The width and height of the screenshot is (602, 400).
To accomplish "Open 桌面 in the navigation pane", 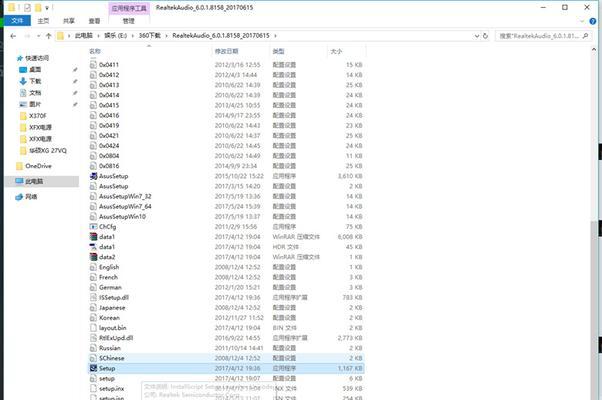I will tap(35, 69).
